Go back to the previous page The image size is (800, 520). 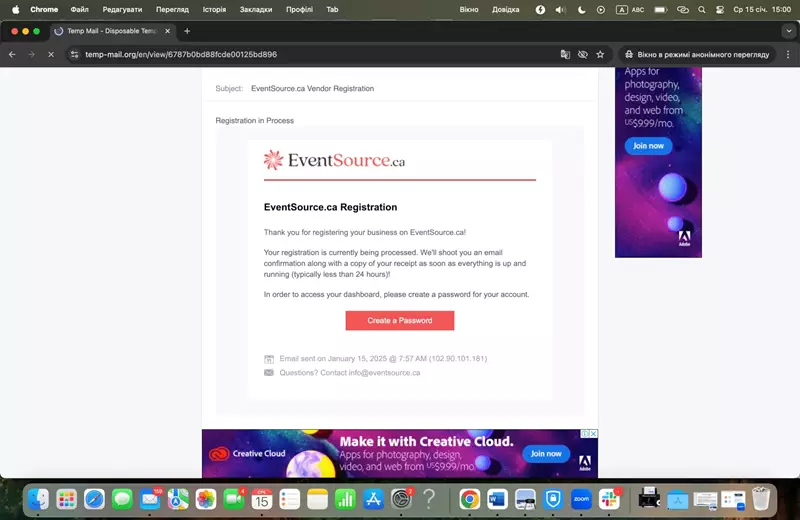click(12, 54)
